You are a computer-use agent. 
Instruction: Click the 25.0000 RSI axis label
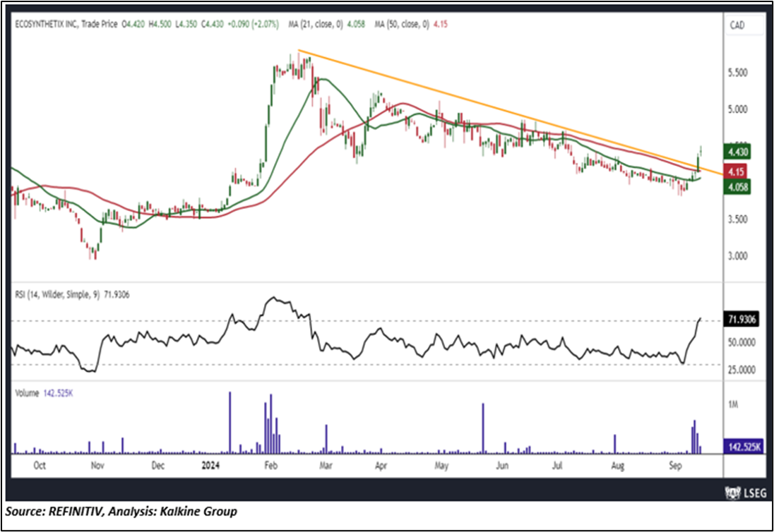pyautogui.click(x=742, y=370)
